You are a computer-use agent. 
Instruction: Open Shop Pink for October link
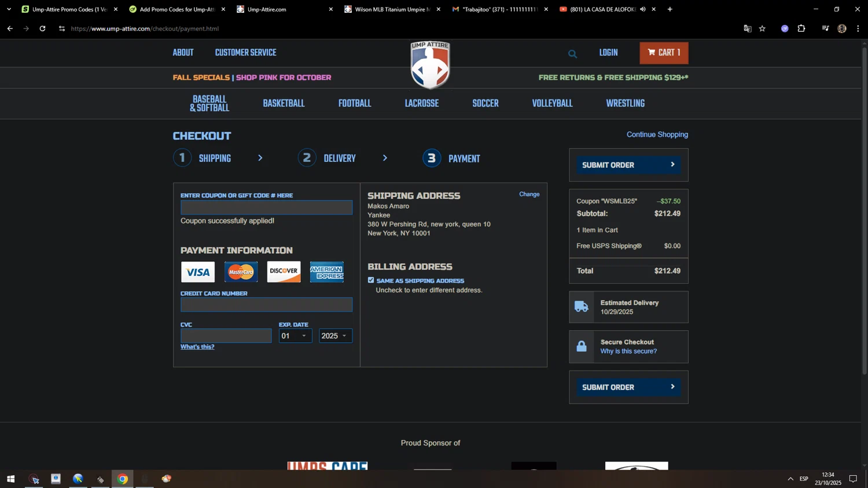coord(284,77)
